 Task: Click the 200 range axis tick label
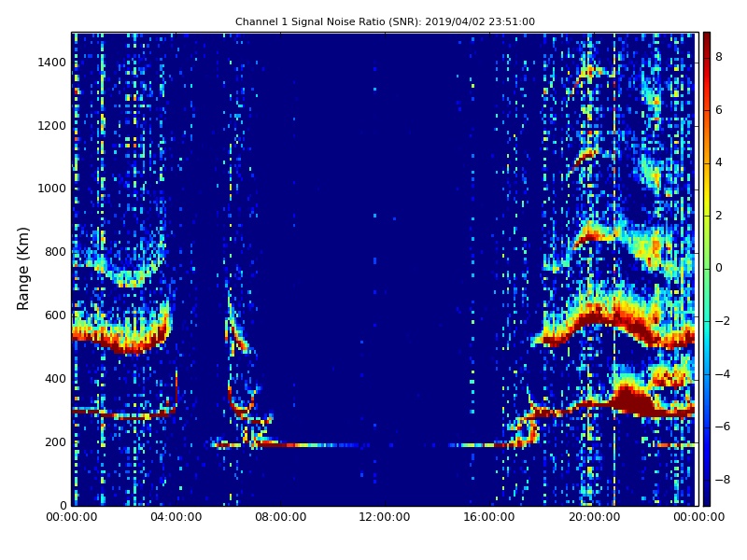click(55, 442)
